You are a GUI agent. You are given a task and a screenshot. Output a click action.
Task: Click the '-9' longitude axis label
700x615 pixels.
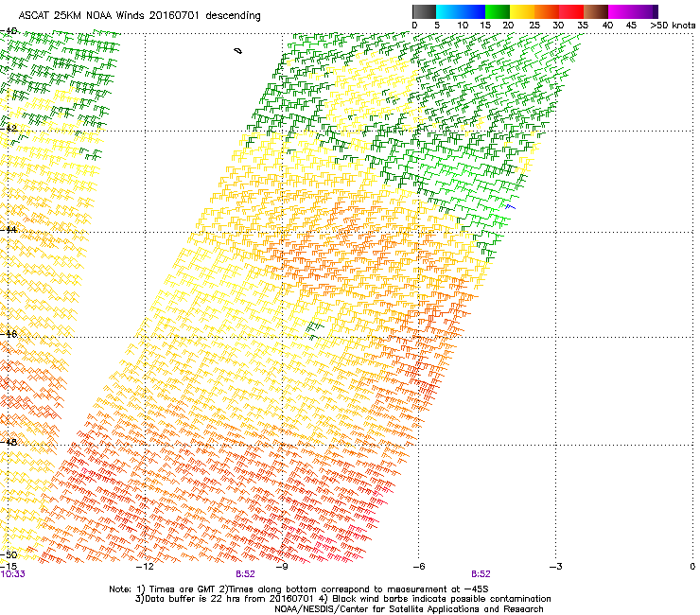pyautogui.click(x=282, y=567)
